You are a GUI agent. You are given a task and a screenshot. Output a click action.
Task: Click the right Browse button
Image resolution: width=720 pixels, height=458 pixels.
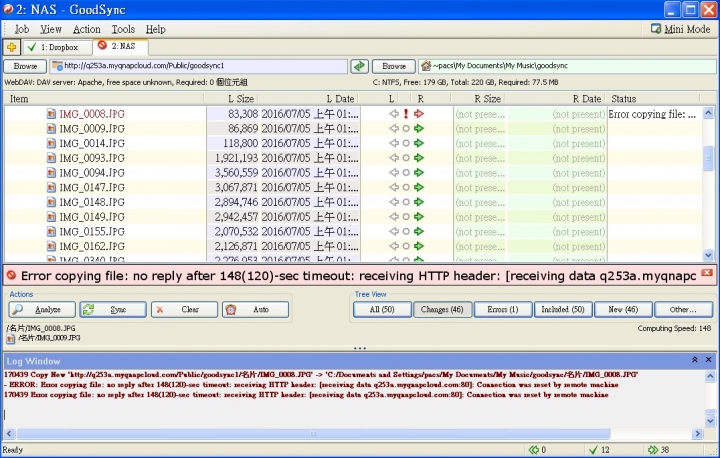click(394, 66)
